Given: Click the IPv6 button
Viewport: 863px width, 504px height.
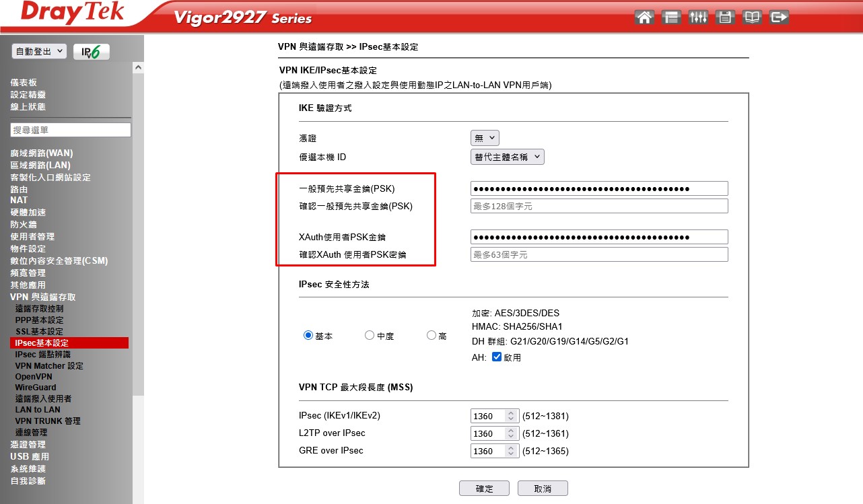Looking at the screenshot, I should coord(91,52).
